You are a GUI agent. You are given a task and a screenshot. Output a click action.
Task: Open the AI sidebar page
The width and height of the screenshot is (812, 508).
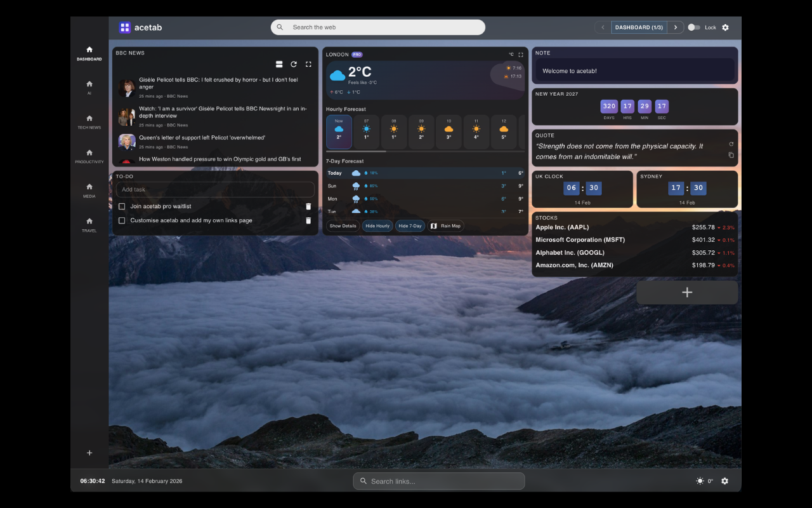coord(89,88)
